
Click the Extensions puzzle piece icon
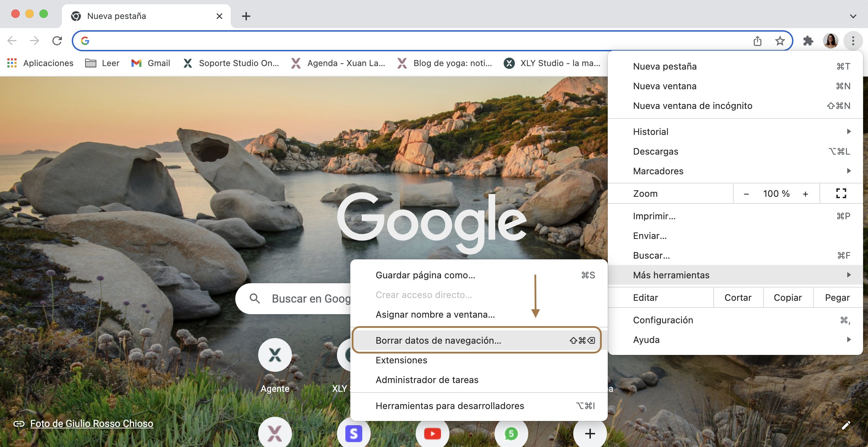point(808,41)
